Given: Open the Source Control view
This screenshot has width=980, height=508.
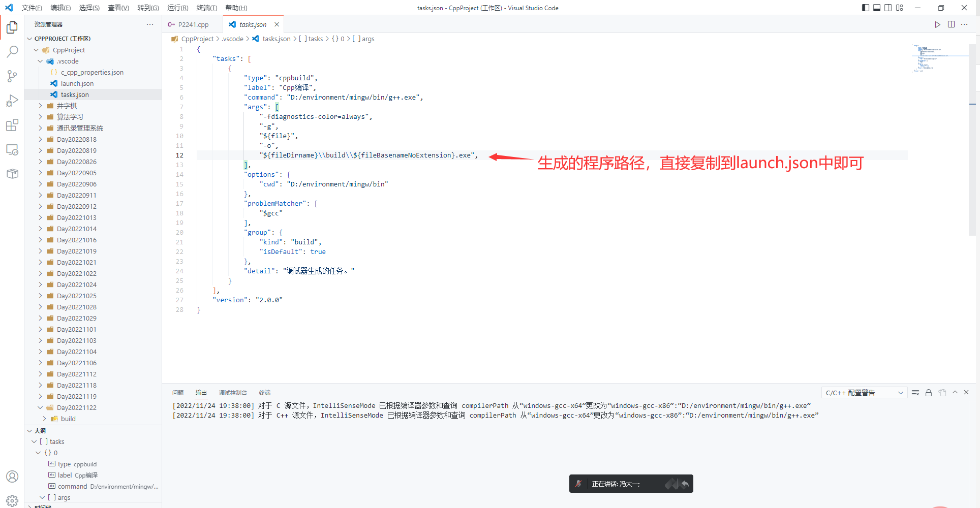Looking at the screenshot, I should [x=12, y=76].
